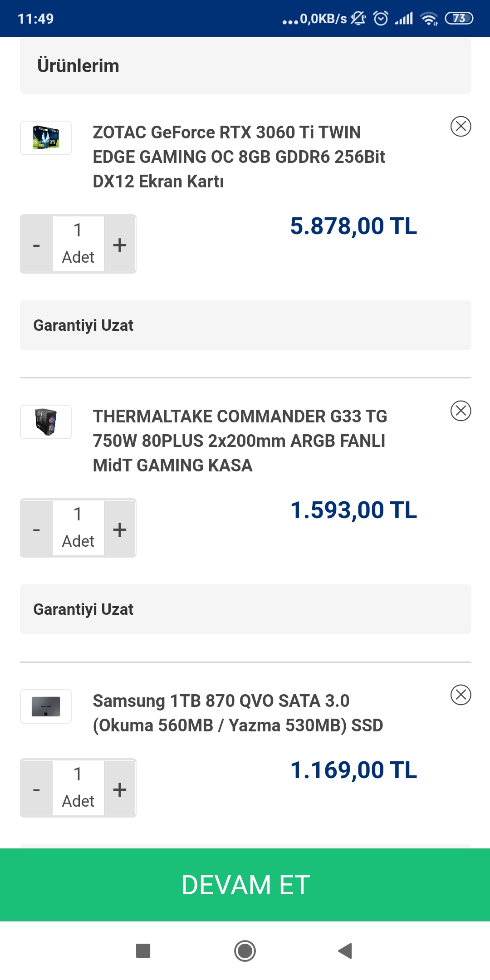Open Android recent apps square button
This screenshot has height=980, width=490.
(143, 951)
